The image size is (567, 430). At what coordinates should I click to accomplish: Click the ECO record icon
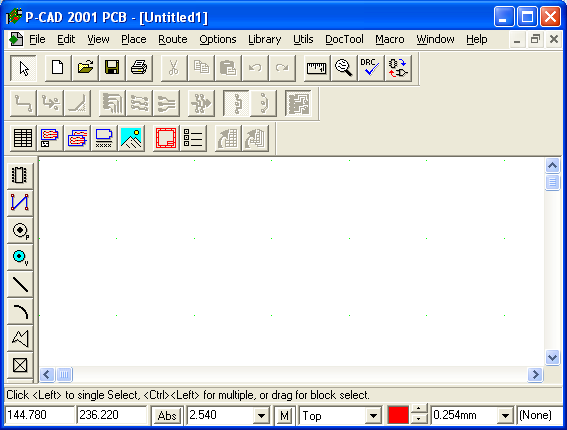[398, 68]
